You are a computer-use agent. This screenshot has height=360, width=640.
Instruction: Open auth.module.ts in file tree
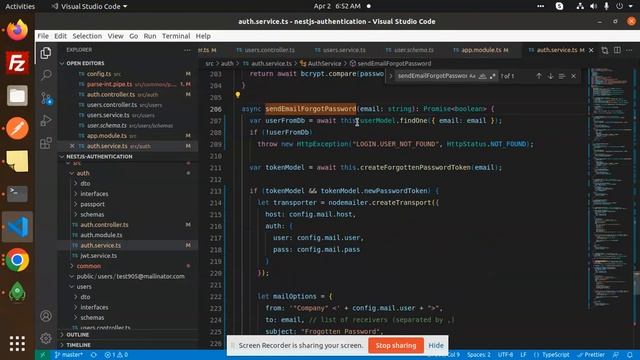click(x=101, y=235)
